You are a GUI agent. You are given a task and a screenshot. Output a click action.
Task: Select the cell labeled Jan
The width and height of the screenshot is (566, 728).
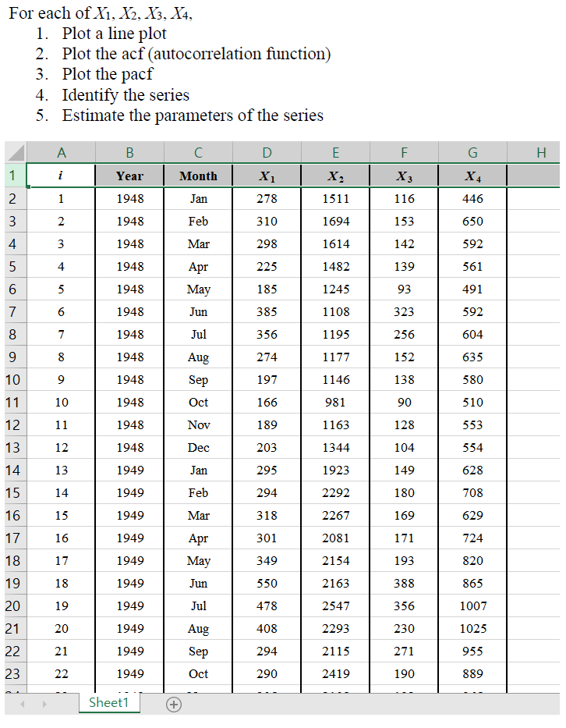[198, 198]
